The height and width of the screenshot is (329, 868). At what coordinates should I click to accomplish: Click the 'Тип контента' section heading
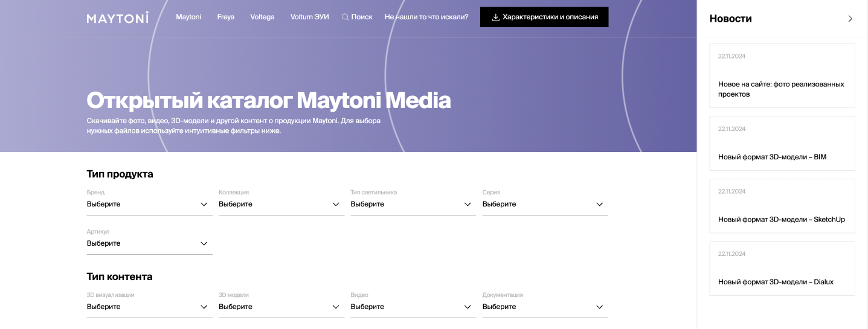coord(120,276)
